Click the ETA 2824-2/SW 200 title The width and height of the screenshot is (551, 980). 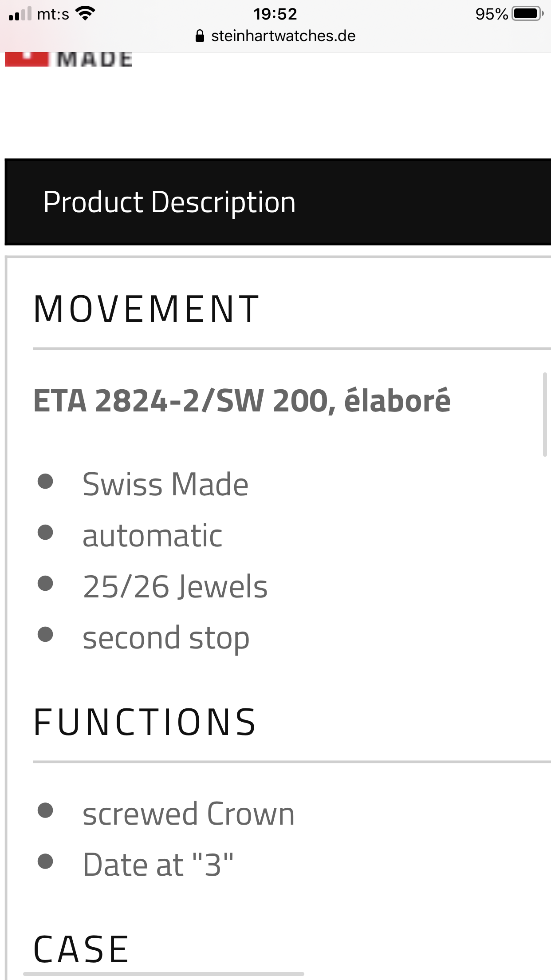[242, 401]
